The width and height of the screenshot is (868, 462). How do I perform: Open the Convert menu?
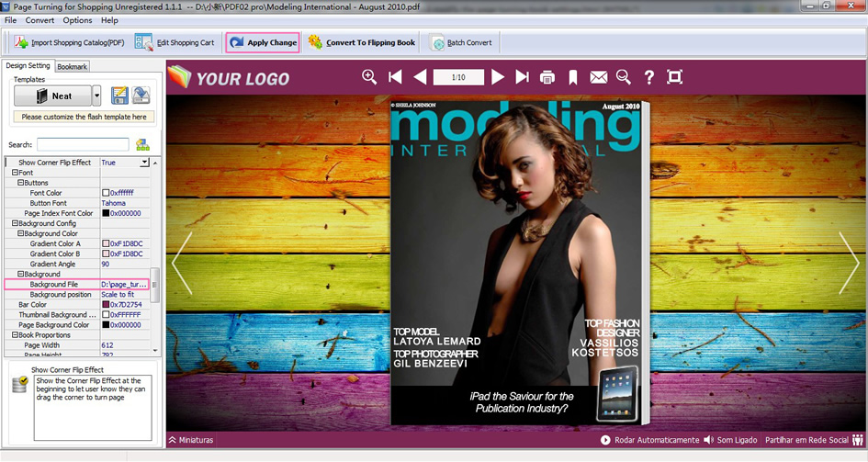(x=39, y=20)
